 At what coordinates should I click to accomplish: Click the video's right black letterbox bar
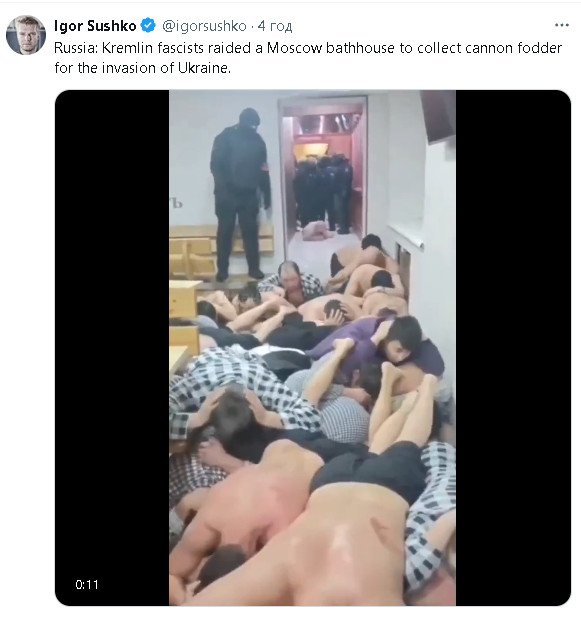pyautogui.click(x=513, y=348)
